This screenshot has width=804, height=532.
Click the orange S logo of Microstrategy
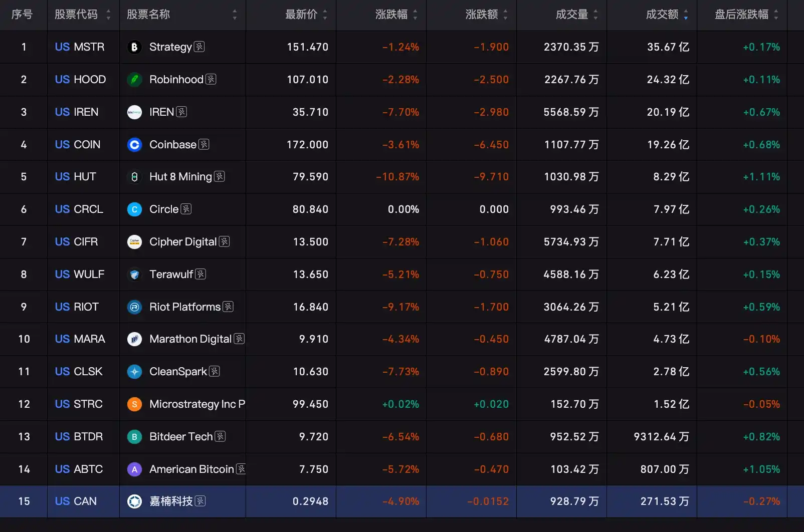(134, 404)
